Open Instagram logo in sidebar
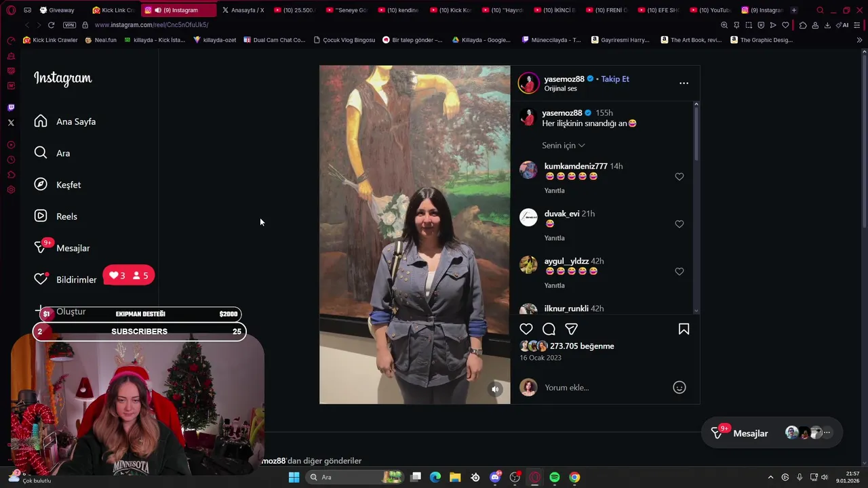 pos(63,79)
